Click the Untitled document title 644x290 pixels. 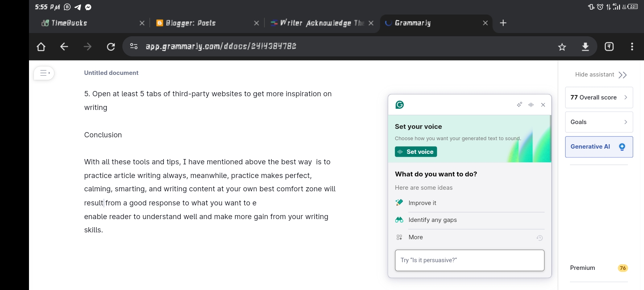(x=111, y=73)
